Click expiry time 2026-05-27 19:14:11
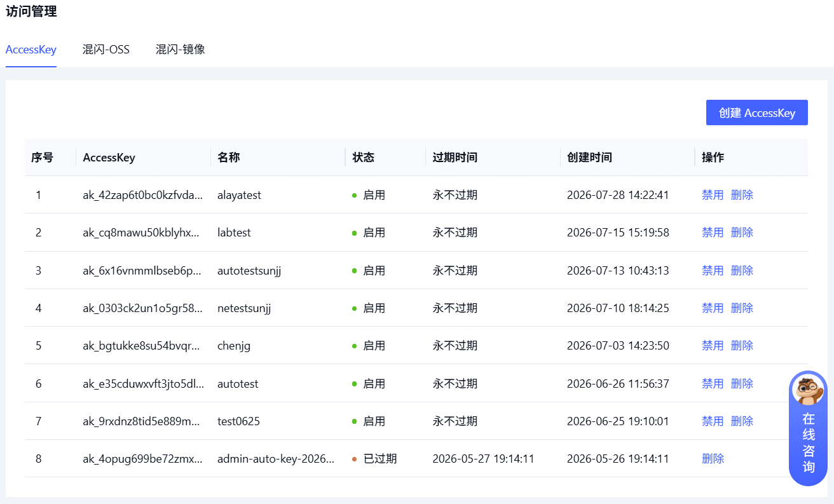This screenshot has width=834, height=504. [x=483, y=459]
